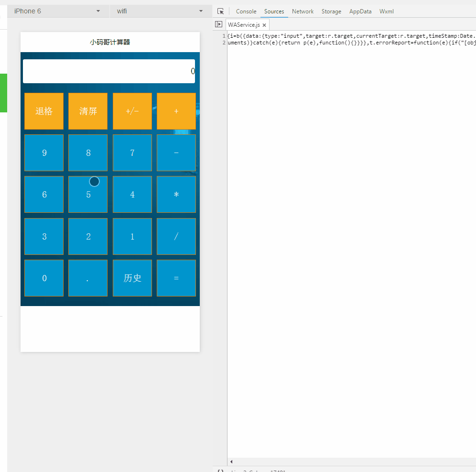Screen dimensions: 476x472
Task: Tap the equals = button
Action: click(x=176, y=278)
